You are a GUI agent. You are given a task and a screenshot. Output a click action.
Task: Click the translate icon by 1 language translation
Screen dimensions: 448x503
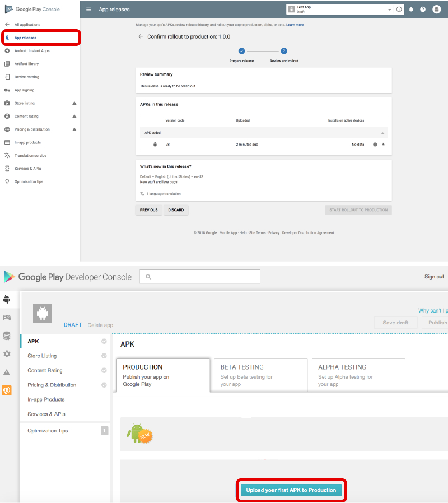click(x=142, y=194)
